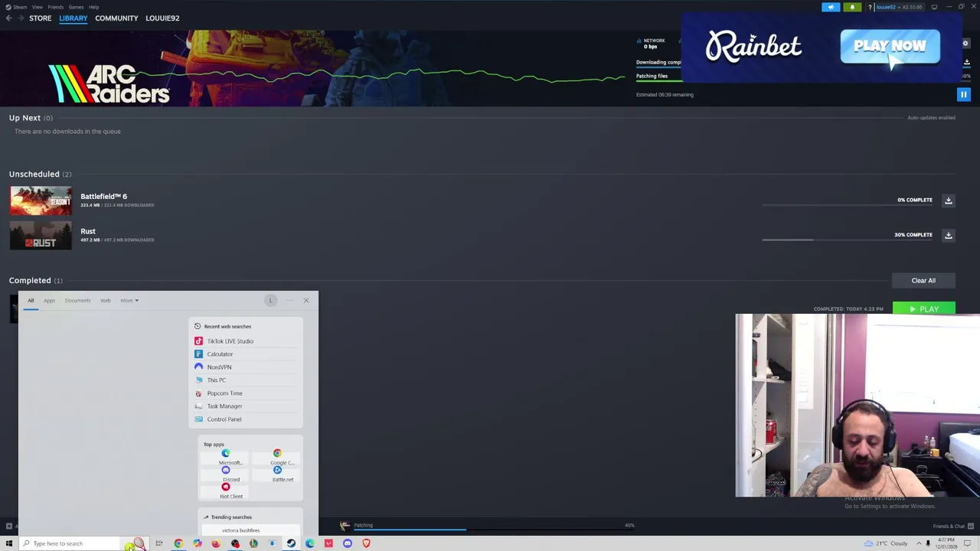Open the View menu in Steam
This screenshot has width=980, height=551.
37,7
